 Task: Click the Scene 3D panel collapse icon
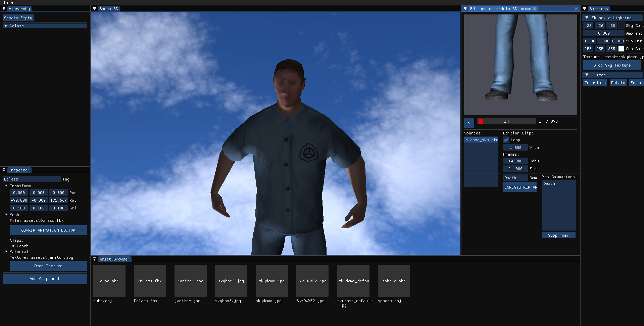[94, 8]
